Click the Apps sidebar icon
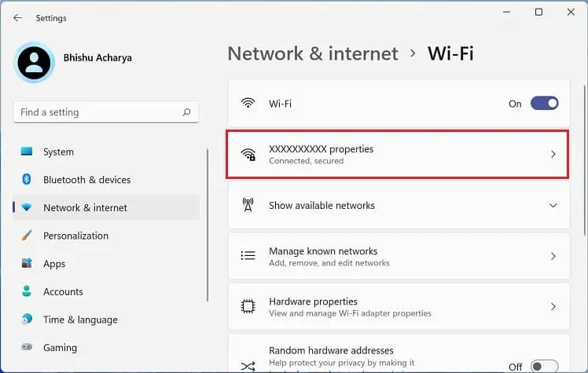The height and width of the screenshot is (373, 588). pos(27,264)
